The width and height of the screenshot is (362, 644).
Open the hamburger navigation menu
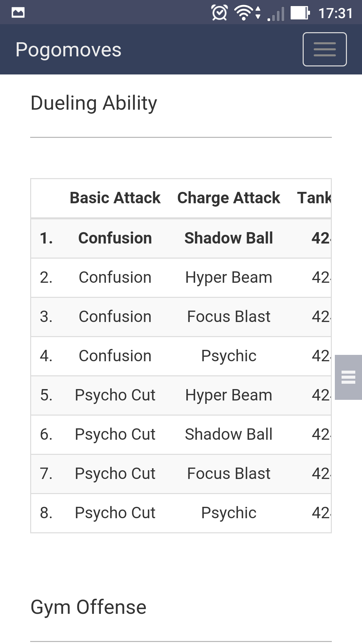pos(324,49)
